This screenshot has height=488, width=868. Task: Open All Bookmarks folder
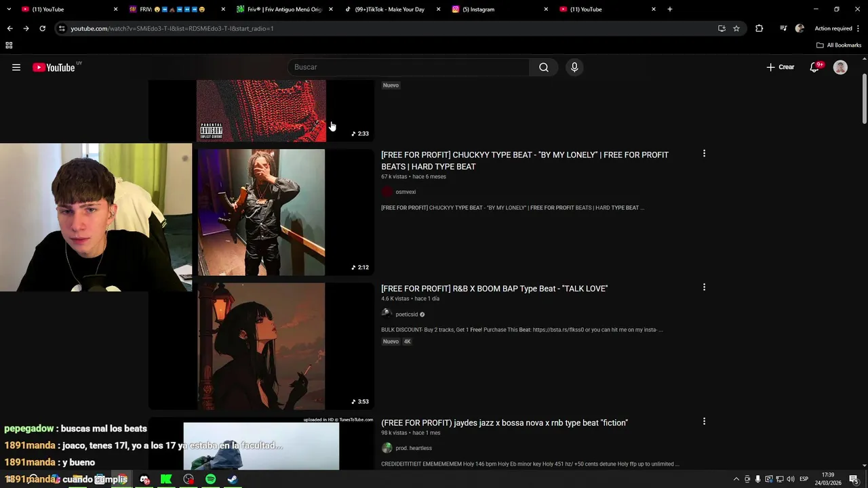coord(839,45)
